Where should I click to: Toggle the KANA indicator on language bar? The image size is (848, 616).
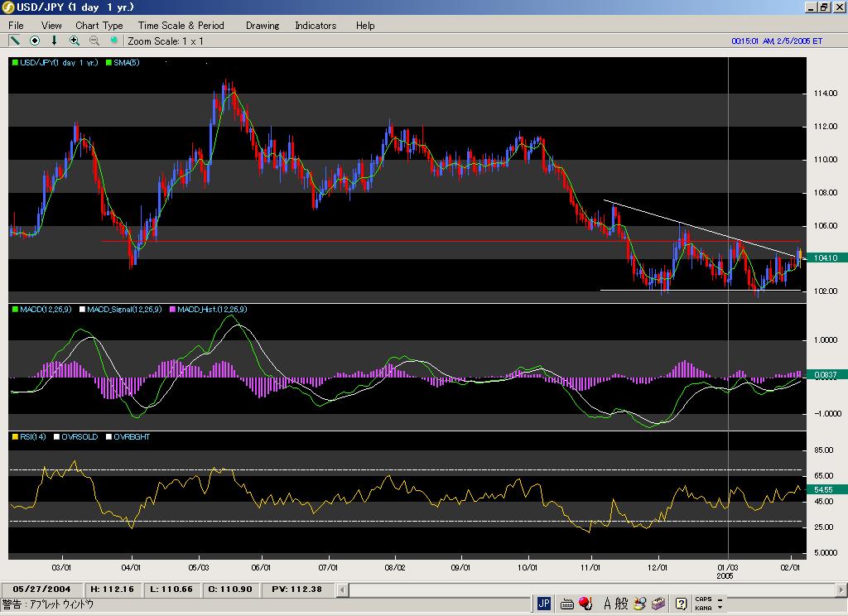coord(703,608)
